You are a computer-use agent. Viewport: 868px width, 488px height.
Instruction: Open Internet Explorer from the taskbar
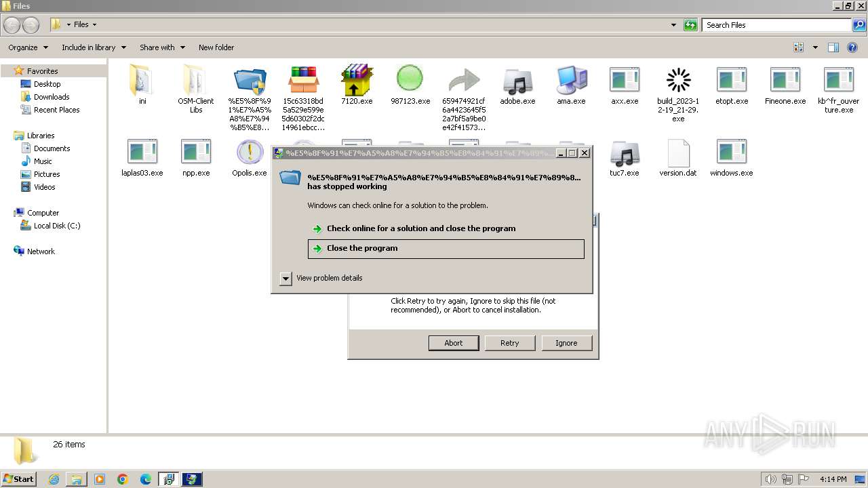[54, 479]
